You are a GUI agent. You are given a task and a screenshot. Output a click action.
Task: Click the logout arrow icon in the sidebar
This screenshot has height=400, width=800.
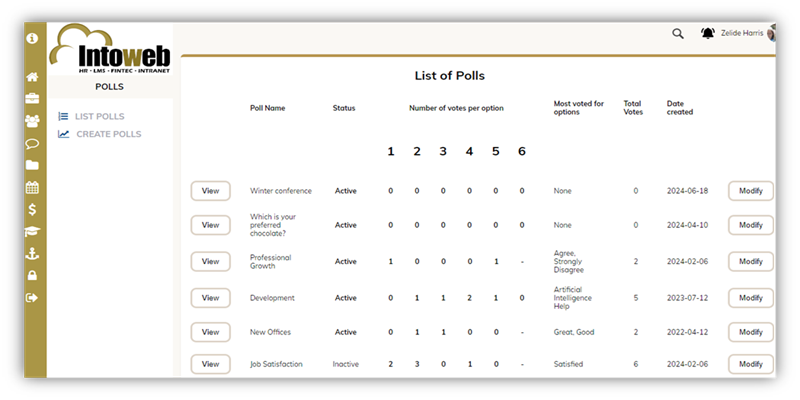click(x=32, y=297)
